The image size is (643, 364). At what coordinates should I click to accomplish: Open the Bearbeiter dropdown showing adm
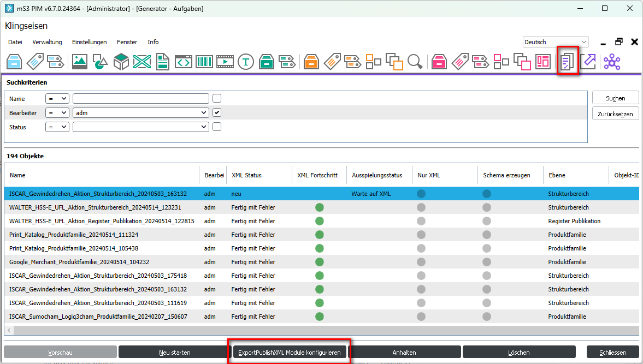point(203,112)
